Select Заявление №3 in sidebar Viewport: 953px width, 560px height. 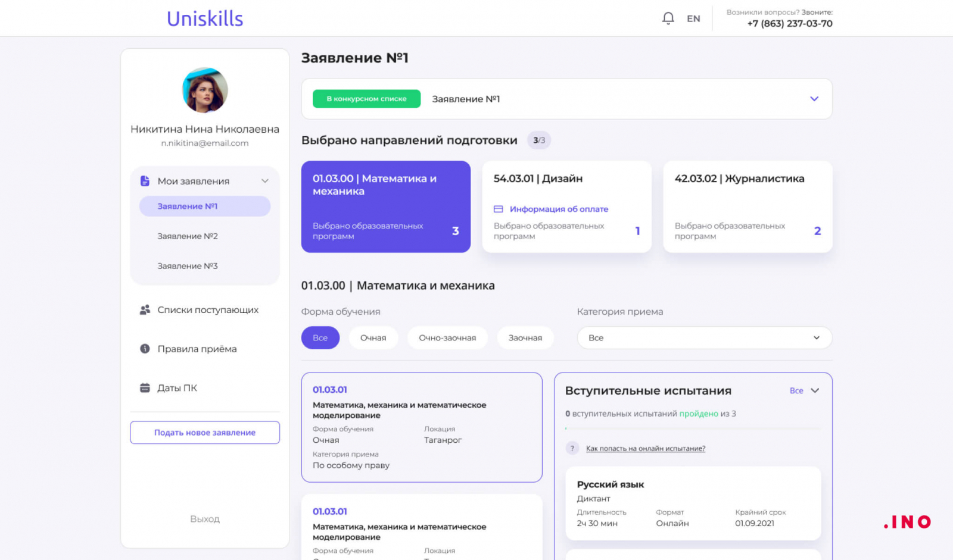188,266
